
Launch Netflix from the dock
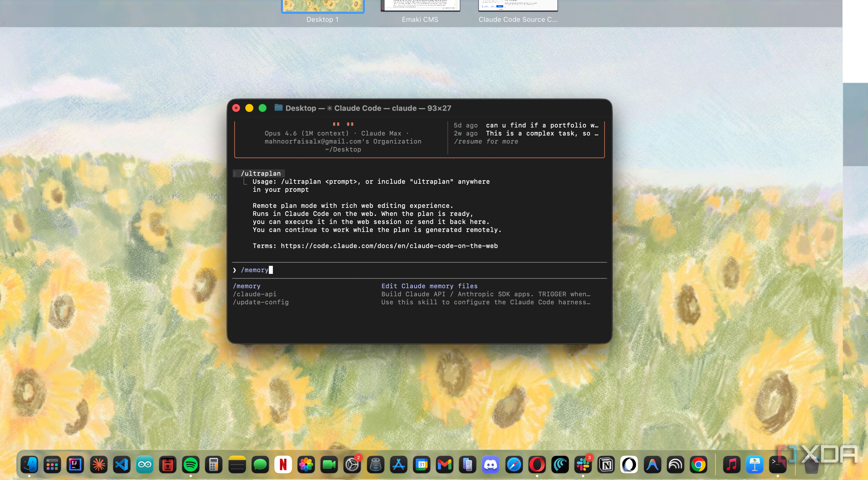coord(283,464)
